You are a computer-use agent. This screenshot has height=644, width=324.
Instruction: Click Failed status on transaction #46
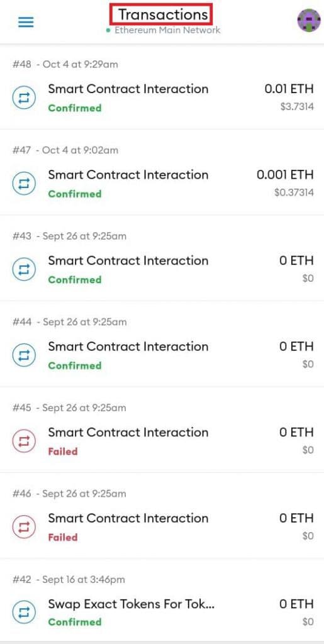63,537
